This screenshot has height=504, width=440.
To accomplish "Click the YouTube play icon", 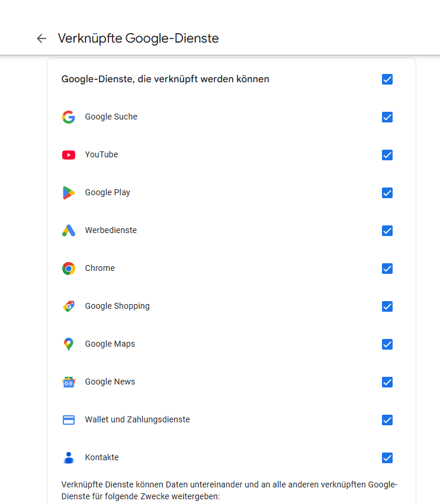I will pos(69,155).
